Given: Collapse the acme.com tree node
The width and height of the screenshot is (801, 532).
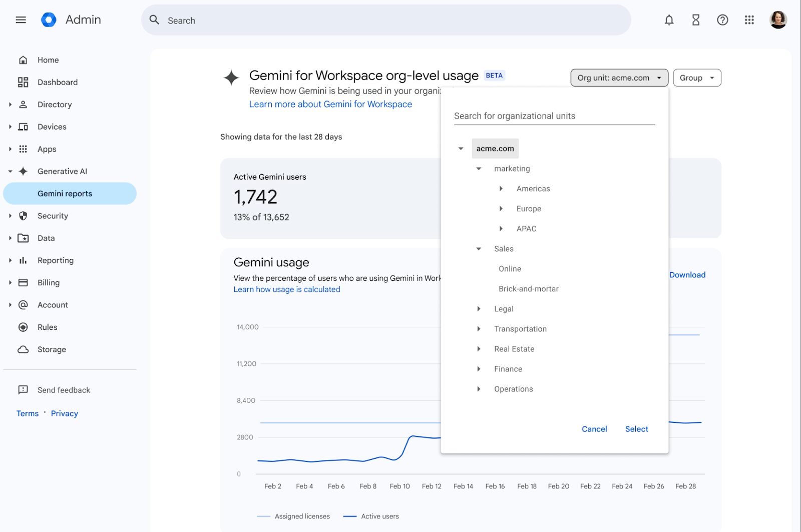Looking at the screenshot, I should point(461,149).
